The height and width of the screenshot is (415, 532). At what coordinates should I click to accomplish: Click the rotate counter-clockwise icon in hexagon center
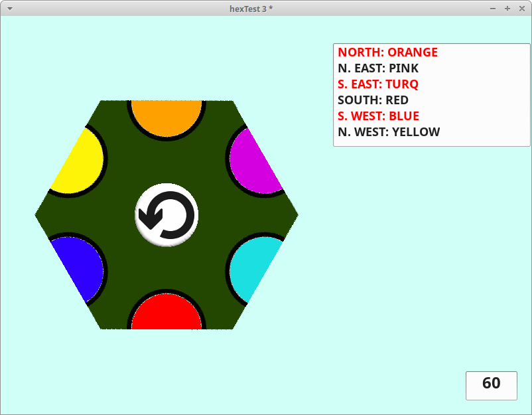(x=166, y=214)
